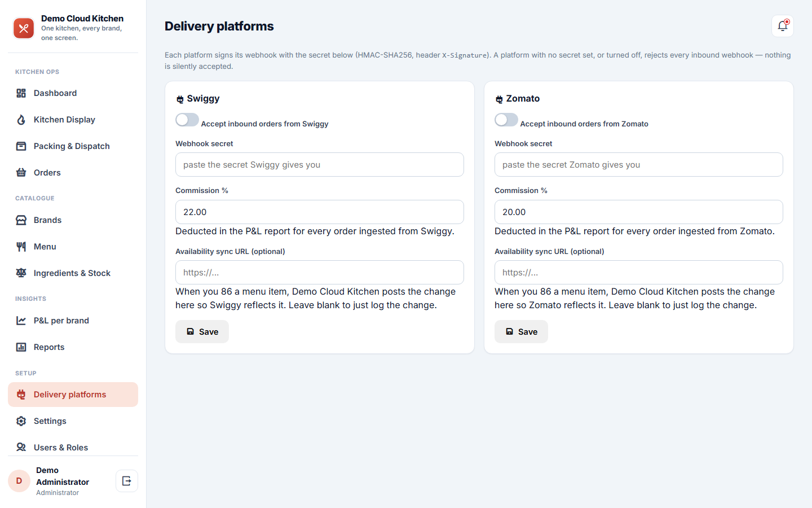The width and height of the screenshot is (812, 508).
Task: Save the Zomato platform settings
Action: click(x=521, y=332)
